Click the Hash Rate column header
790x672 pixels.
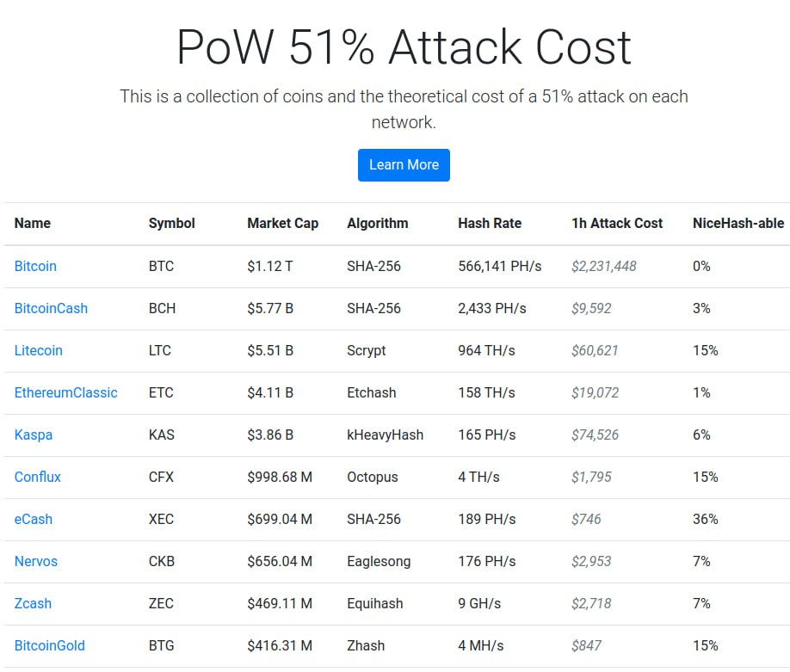pyautogui.click(x=490, y=224)
